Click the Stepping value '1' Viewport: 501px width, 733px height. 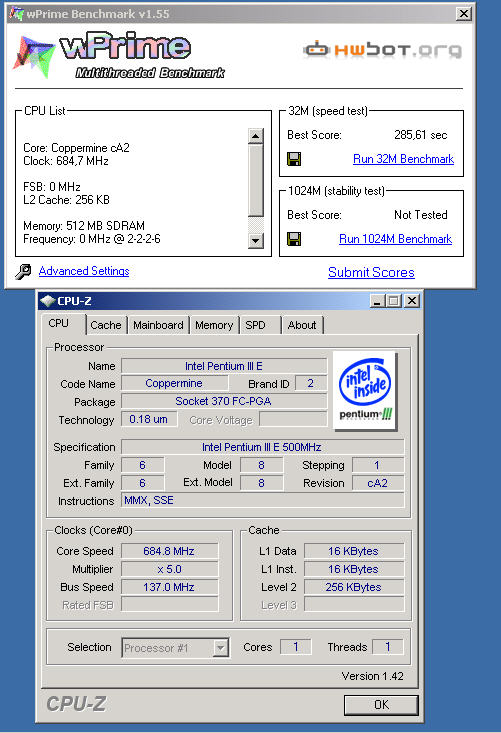coord(378,465)
